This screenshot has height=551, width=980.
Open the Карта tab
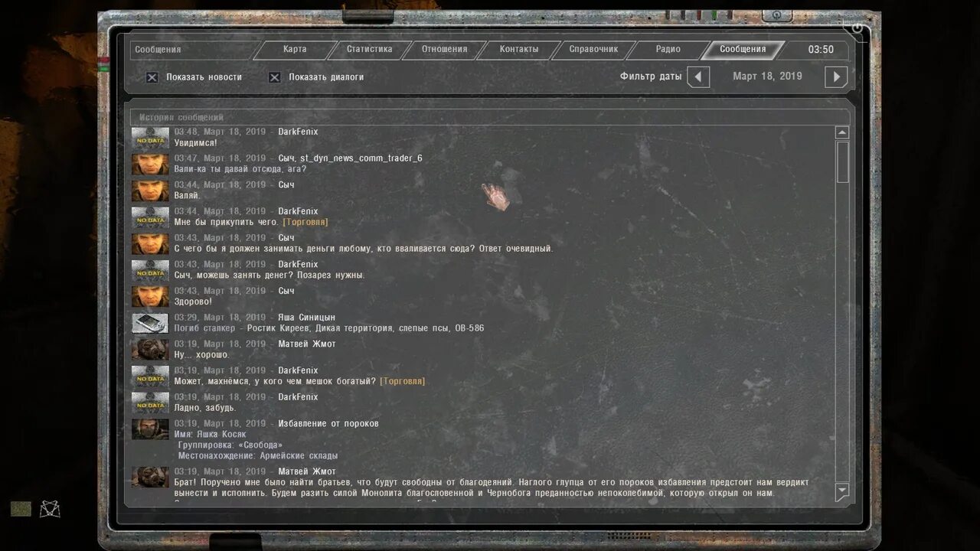295,50
